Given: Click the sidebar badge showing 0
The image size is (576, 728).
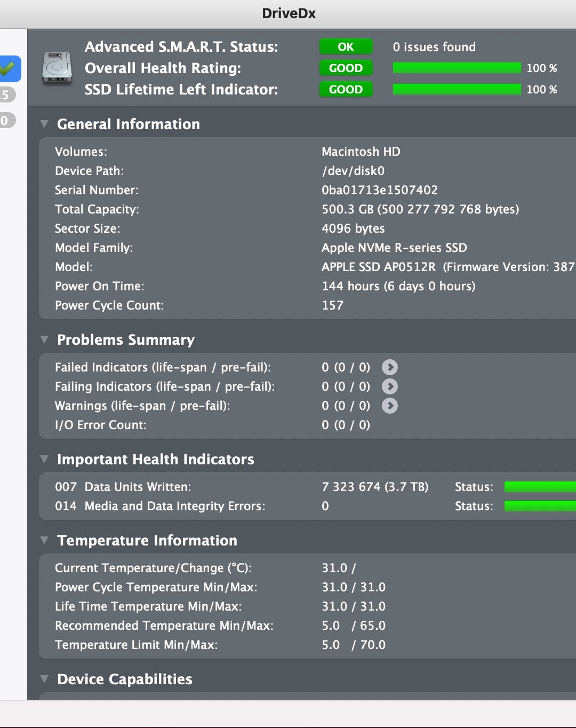Looking at the screenshot, I should coord(7,120).
